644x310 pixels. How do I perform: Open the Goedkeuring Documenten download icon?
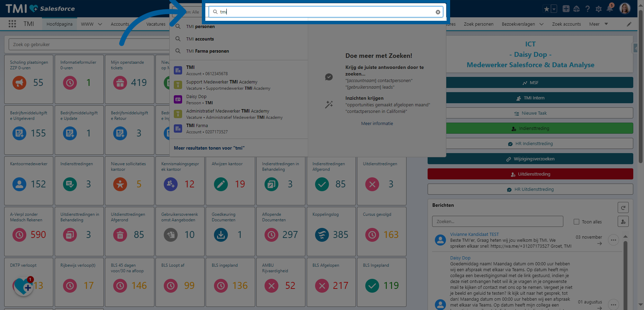[x=221, y=235]
